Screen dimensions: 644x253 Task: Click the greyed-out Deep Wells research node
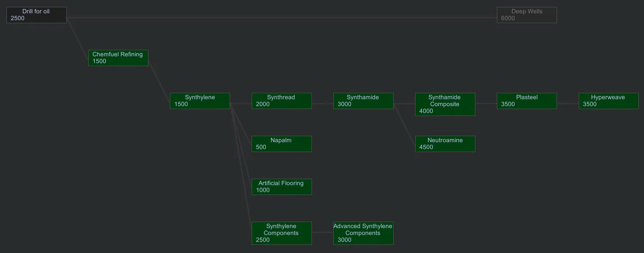527,15
